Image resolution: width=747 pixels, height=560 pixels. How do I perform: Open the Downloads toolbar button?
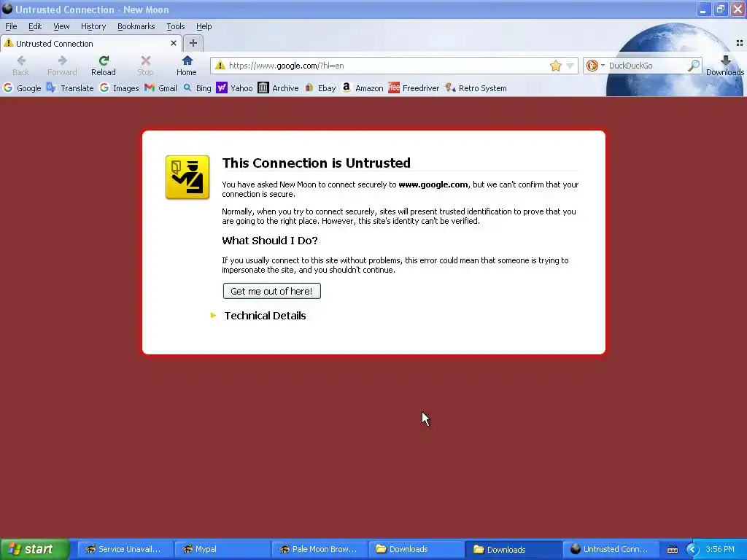tap(725, 66)
